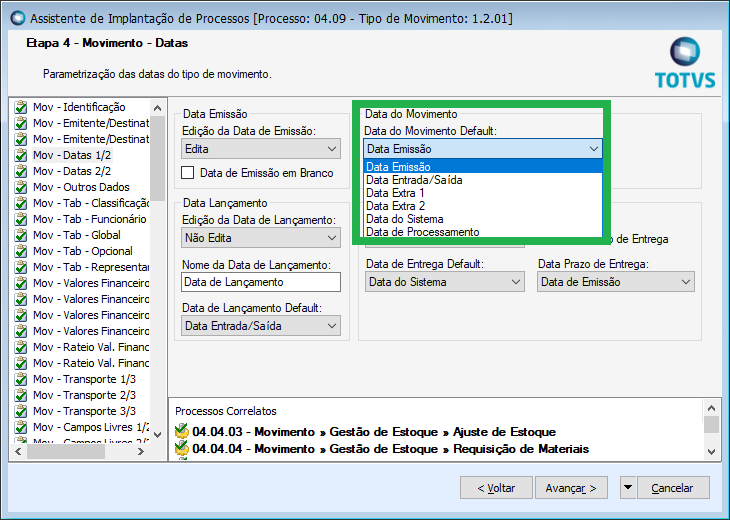The width and height of the screenshot is (730, 520).
Task: Open Data de Entrega Default dropdown
Action: click(x=445, y=282)
